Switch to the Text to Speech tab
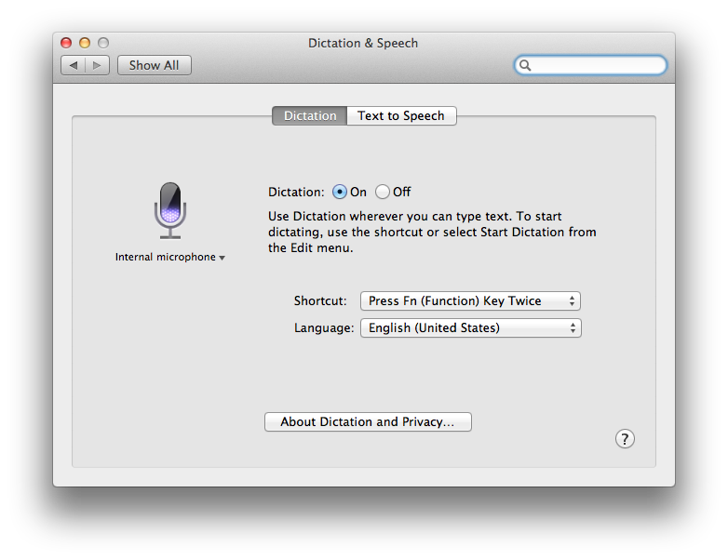Screen dimensions: 728x560 (401, 115)
